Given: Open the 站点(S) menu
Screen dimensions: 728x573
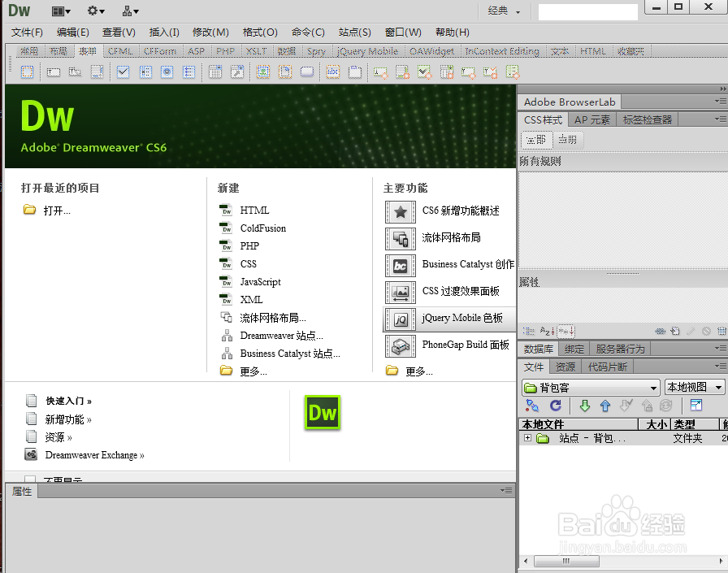Looking at the screenshot, I should 355,32.
